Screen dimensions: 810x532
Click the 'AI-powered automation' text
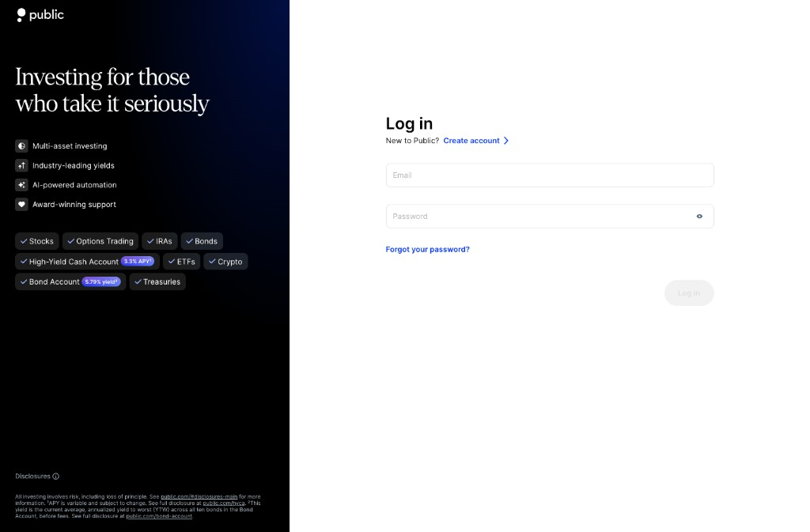(x=74, y=185)
